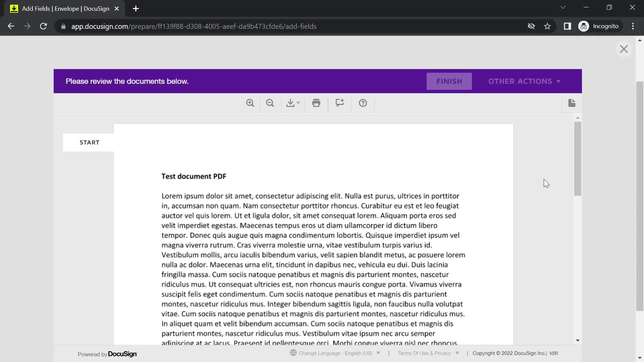Screen dimensions: 644x362
Task: Click the FINISH button
Action: pyautogui.click(x=449, y=81)
